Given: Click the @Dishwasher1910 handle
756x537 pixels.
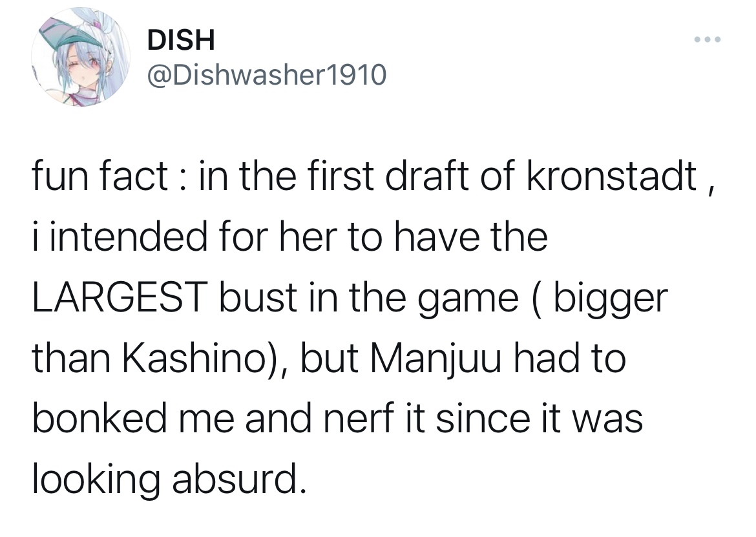Looking at the screenshot, I should [267, 75].
